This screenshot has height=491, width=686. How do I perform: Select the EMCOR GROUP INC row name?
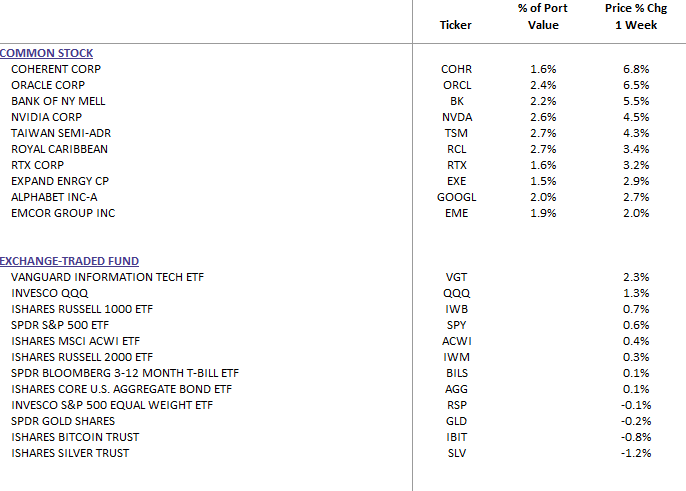63,213
